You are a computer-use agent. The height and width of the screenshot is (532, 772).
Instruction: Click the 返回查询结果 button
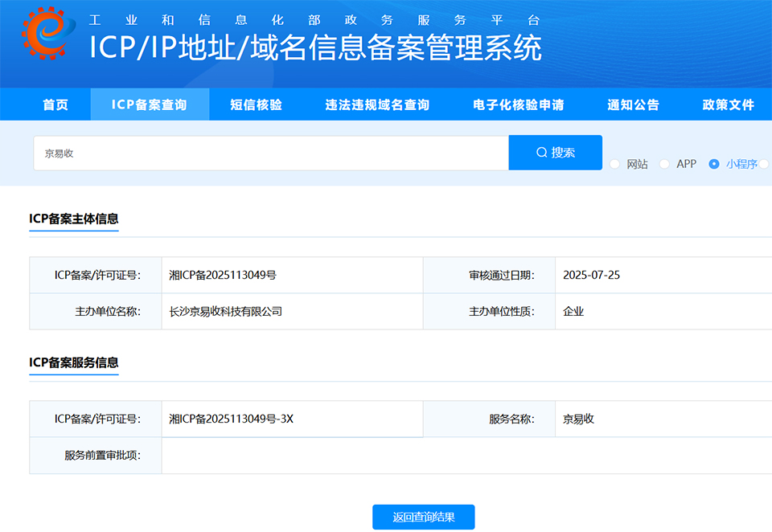(424, 517)
